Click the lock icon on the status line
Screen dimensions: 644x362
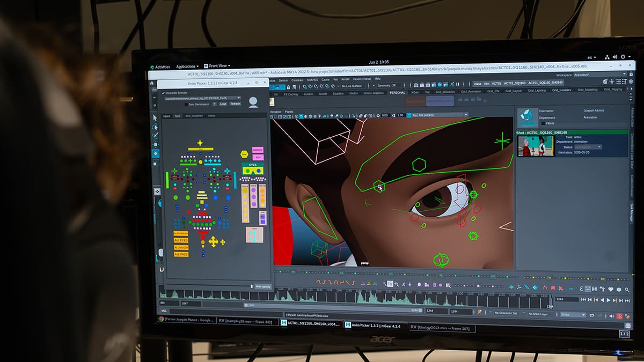288,86
